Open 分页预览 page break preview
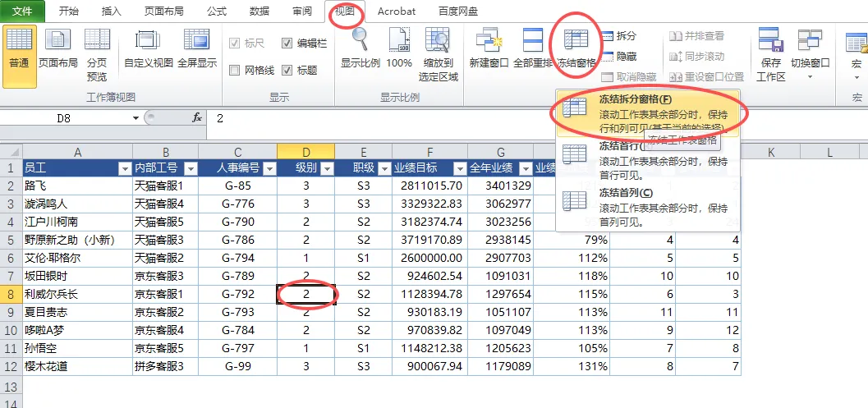Image resolution: width=868 pixels, height=408 pixels. click(97, 56)
